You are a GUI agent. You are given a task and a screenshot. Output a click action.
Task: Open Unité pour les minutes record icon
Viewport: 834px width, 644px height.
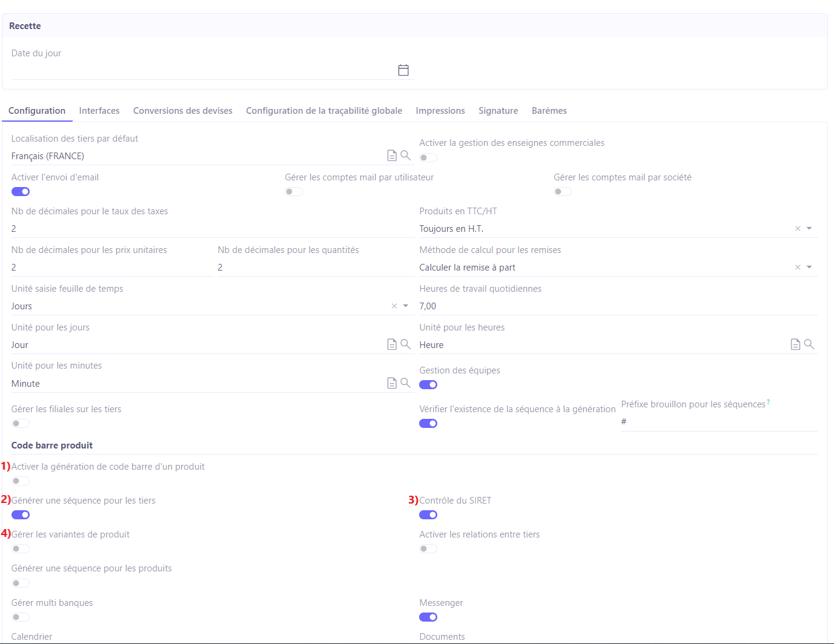[x=392, y=383]
